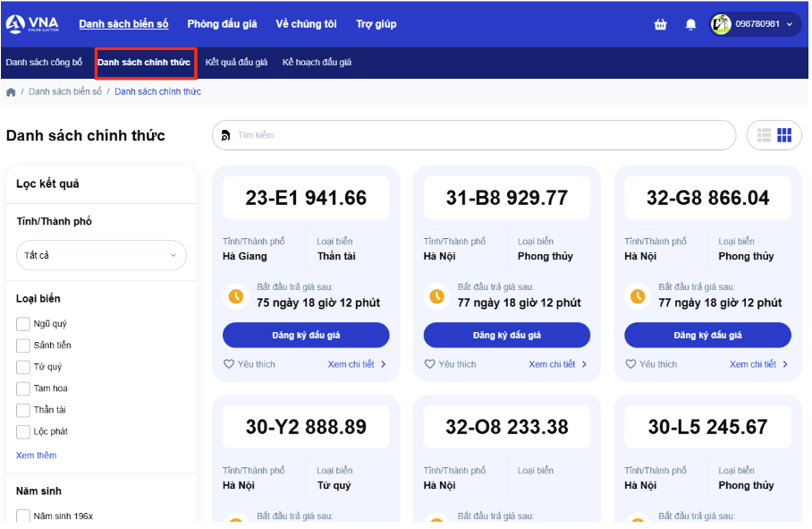Tick the Tam hoa checkbox

pos(22,388)
